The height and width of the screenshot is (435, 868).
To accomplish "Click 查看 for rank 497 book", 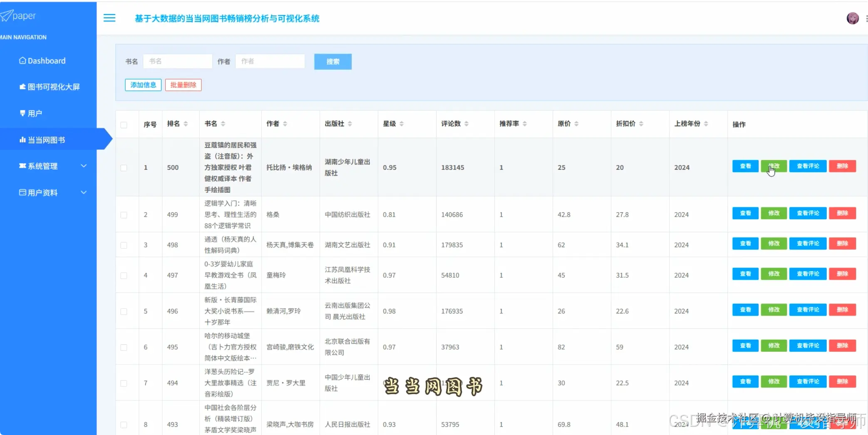I will point(745,274).
